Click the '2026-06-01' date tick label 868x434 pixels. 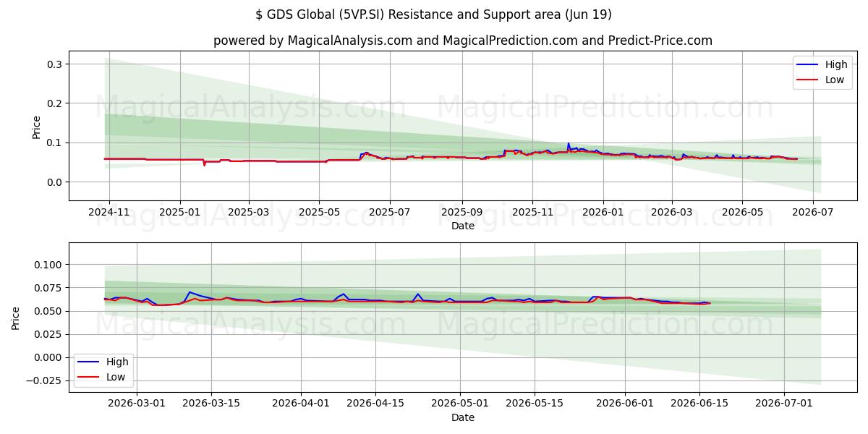pos(625,404)
